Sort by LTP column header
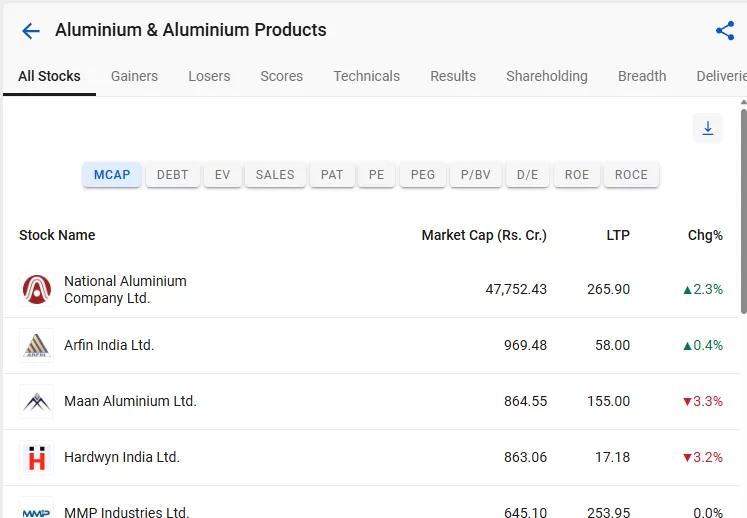This screenshot has height=518, width=747. [618, 235]
